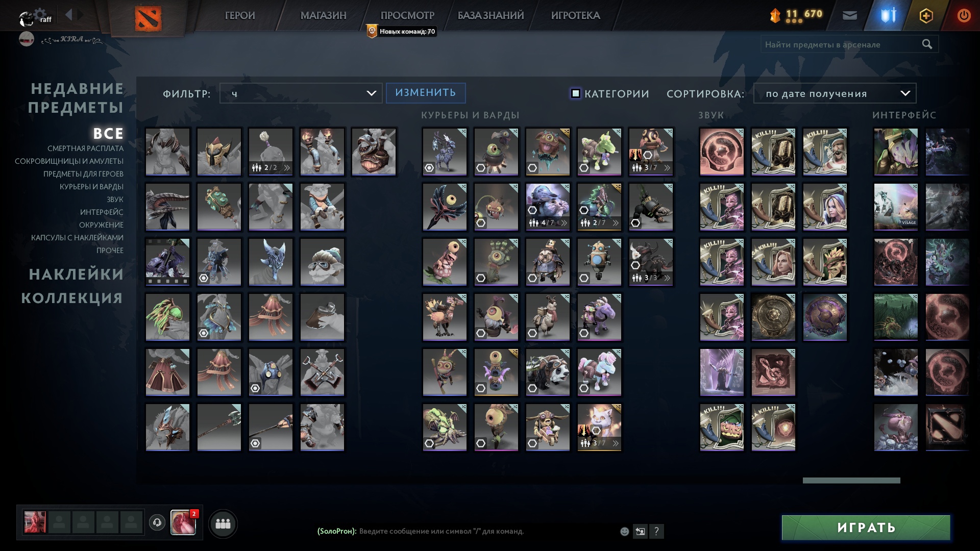Click the gold hexagon plus icon

tap(926, 16)
